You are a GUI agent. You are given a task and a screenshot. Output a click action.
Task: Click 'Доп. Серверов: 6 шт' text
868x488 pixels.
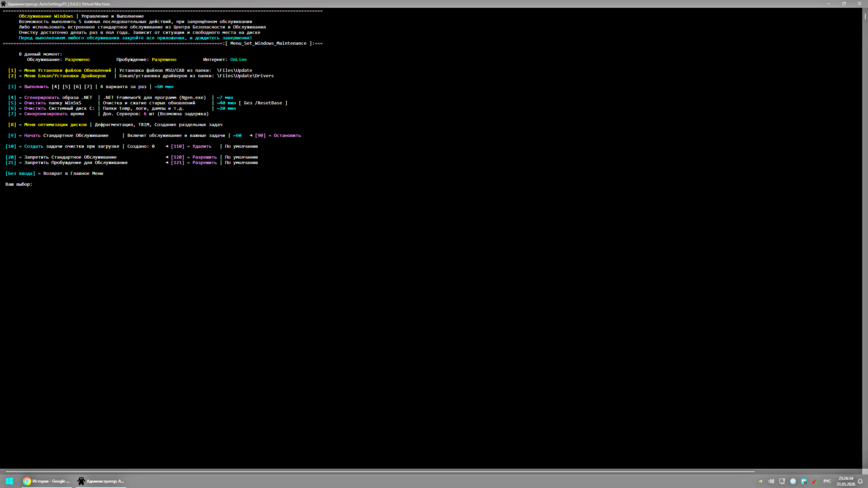(129, 114)
